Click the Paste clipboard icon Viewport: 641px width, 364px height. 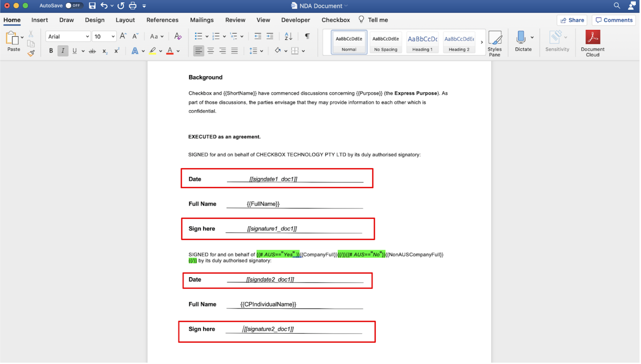coord(12,38)
